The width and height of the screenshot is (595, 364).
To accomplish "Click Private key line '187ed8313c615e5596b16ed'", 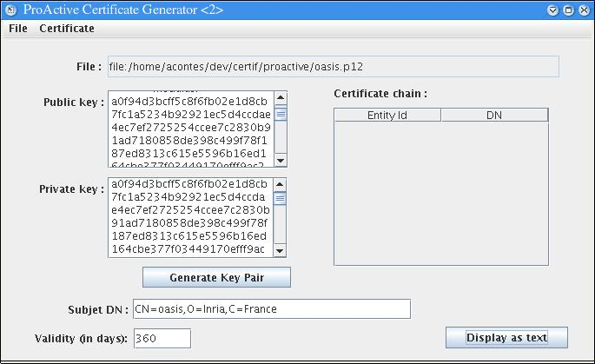I will tap(189, 235).
